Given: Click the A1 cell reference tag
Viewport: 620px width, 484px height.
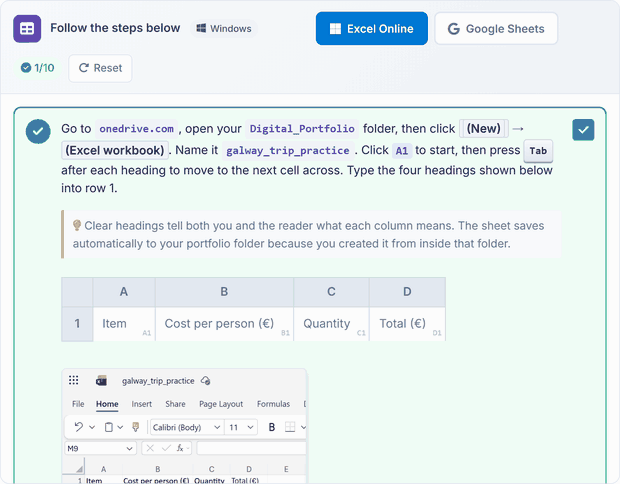Looking at the screenshot, I should [402, 151].
